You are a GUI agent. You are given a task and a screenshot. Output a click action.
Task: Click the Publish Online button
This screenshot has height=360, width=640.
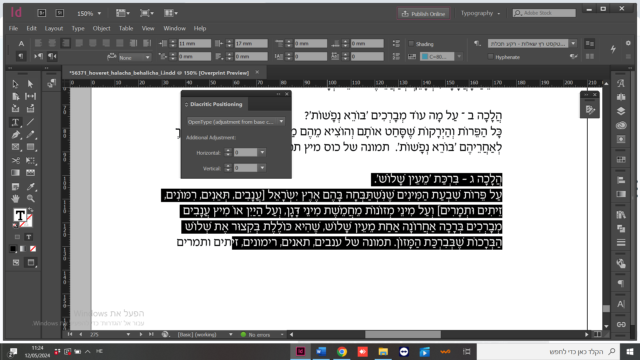point(424,13)
